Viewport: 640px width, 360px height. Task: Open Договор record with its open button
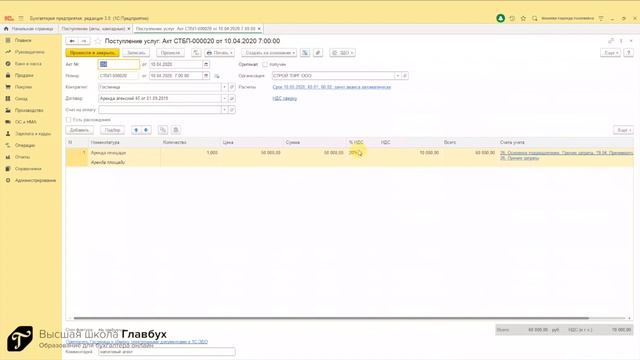click(x=231, y=98)
